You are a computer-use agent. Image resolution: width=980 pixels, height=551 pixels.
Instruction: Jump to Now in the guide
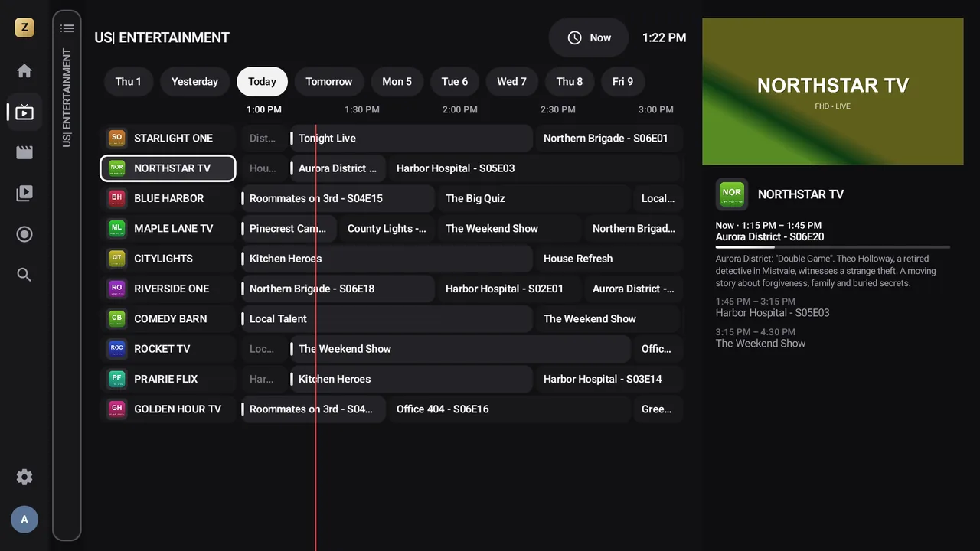click(589, 37)
